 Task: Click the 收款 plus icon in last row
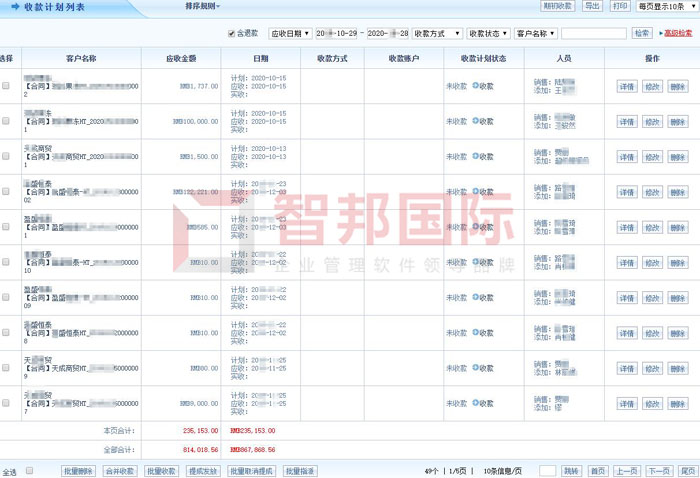[475, 403]
